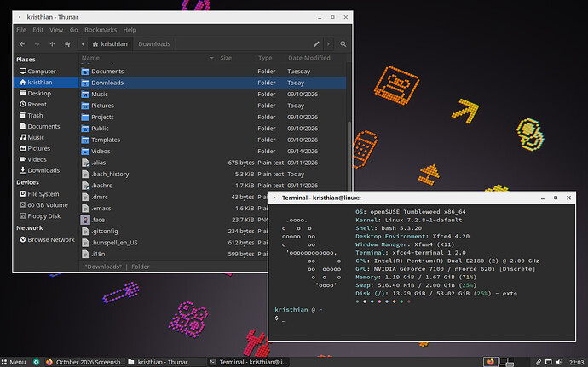Open Videos shortcut in sidebar

(46, 159)
